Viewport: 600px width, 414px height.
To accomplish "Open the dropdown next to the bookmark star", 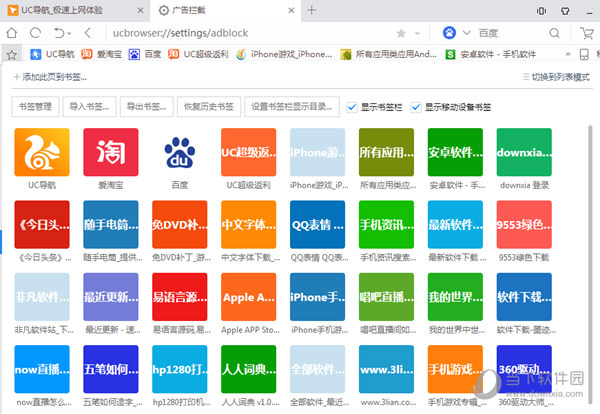I will 417,34.
